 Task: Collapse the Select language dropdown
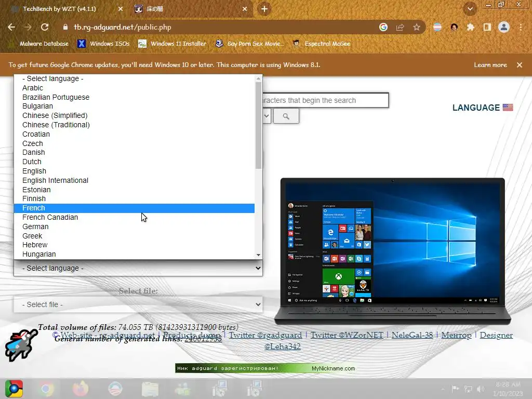point(138,268)
